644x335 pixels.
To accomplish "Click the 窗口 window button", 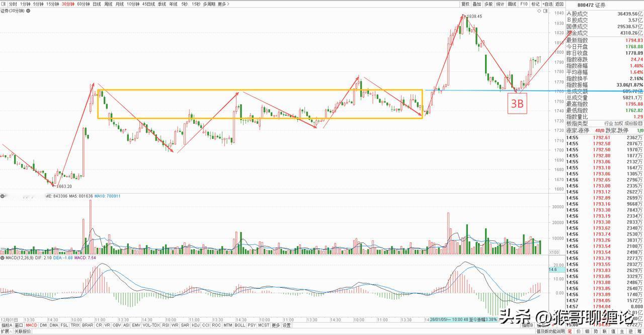I will (x=19, y=325).
